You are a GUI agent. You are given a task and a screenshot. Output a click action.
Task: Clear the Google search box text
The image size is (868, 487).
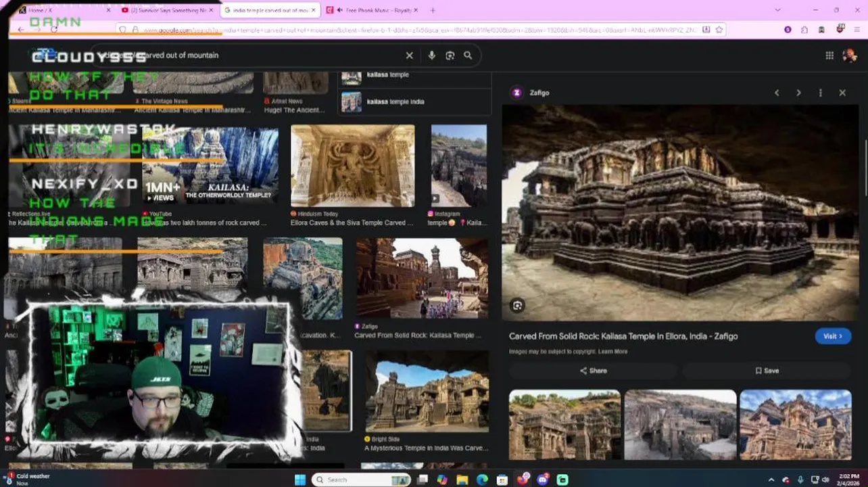[409, 55]
